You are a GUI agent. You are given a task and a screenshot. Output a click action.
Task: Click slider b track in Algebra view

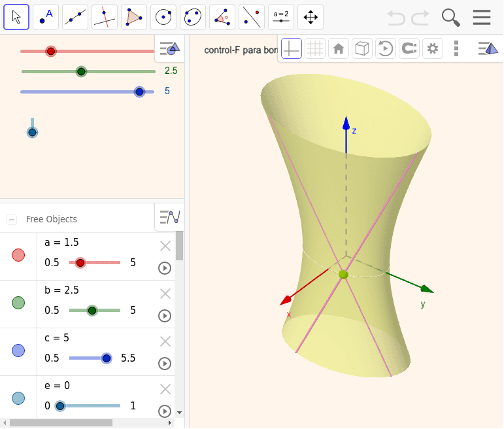click(95, 311)
